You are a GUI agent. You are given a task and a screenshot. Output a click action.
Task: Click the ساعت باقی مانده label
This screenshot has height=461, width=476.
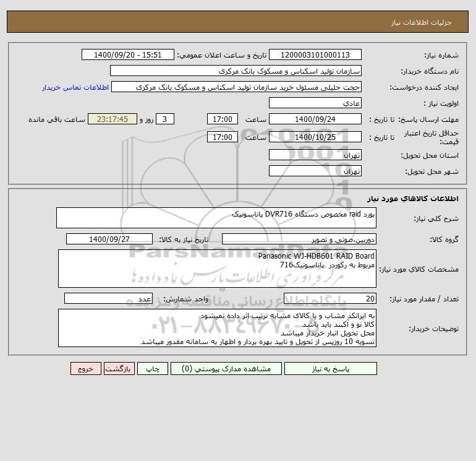click(57, 119)
